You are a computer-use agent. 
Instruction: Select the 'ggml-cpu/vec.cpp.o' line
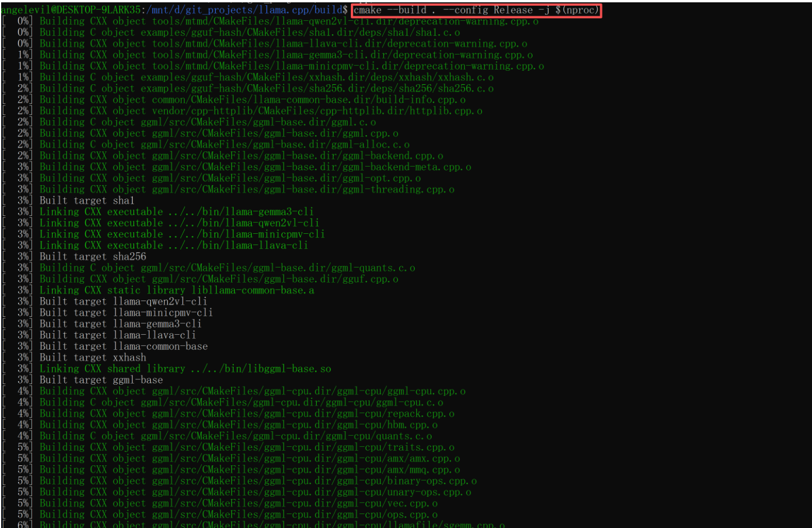pos(220,504)
